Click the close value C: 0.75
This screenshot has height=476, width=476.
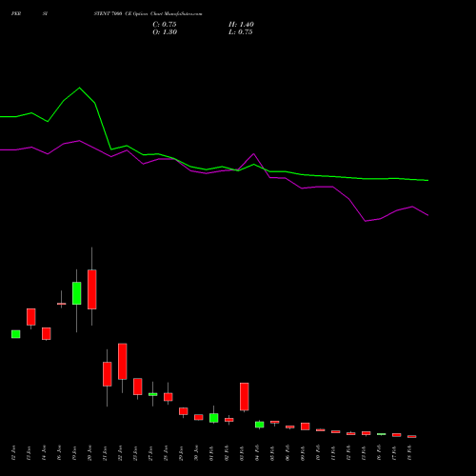pos(165,25)
